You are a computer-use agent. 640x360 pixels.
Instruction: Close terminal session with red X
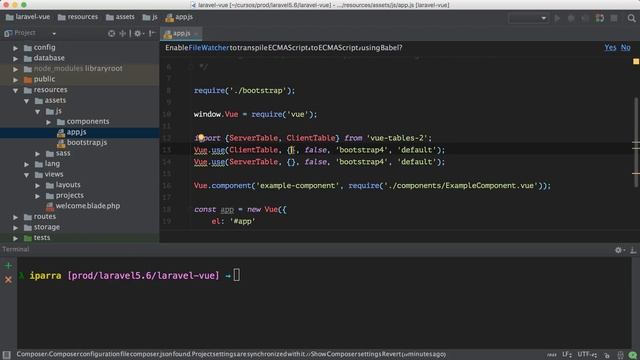8,280
